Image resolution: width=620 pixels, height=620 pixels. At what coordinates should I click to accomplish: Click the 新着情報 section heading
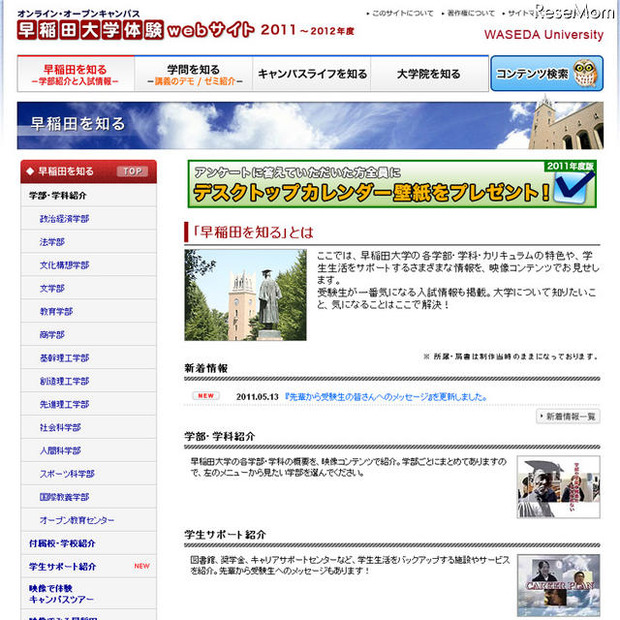pyautogui.click(x=206, y=369)
